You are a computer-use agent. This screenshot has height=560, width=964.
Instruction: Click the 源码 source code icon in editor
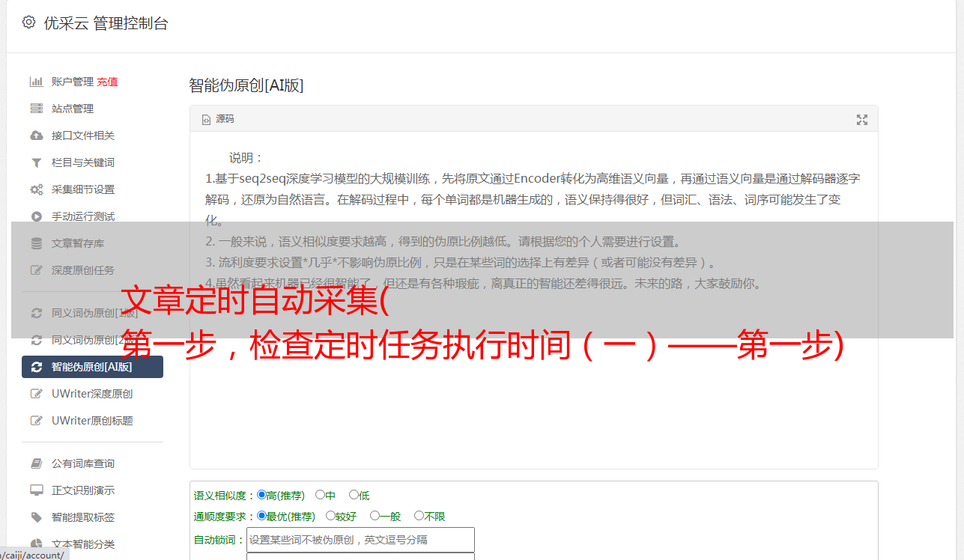click(x=207, y=119)
